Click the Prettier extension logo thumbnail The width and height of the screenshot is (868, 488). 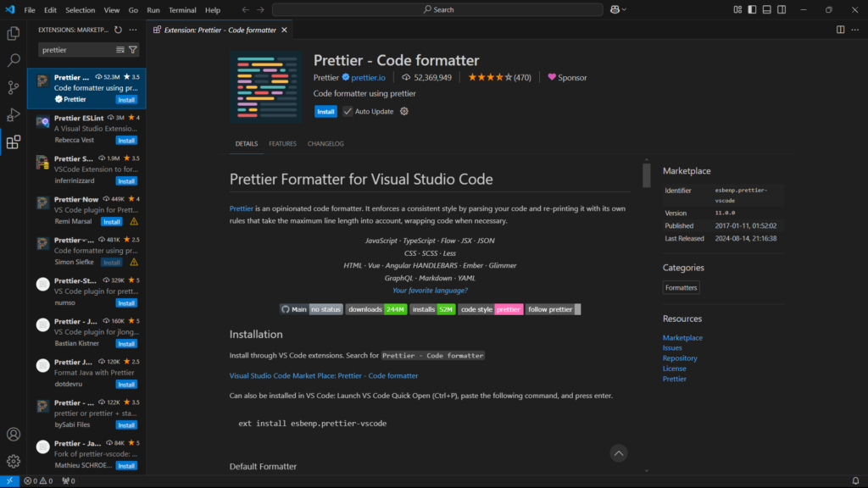[x=266, y=87]
